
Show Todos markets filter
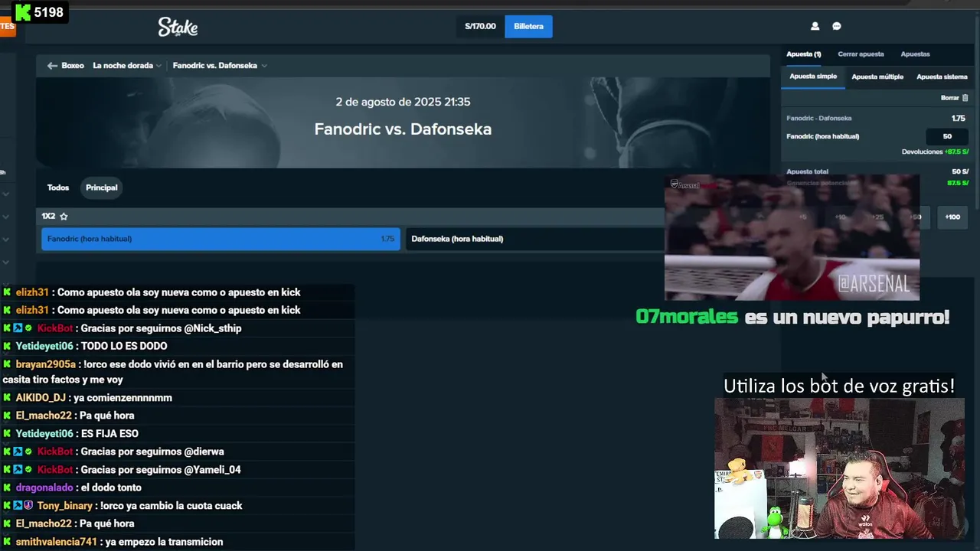[x=58, y=187]
